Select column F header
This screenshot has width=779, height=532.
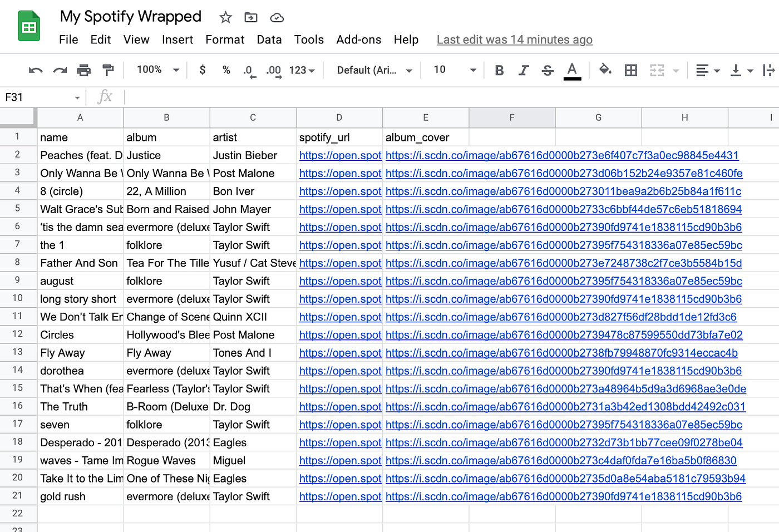(x=512, y=117)
